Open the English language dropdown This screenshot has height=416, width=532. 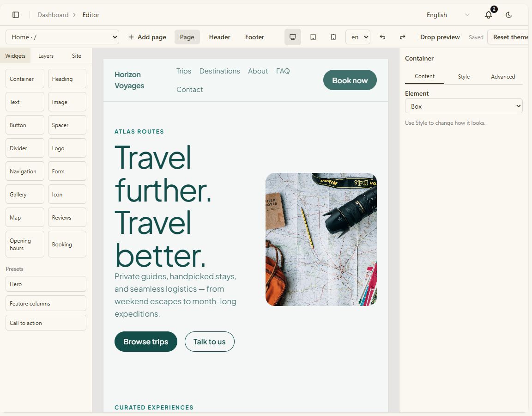(x=448, y=15)
